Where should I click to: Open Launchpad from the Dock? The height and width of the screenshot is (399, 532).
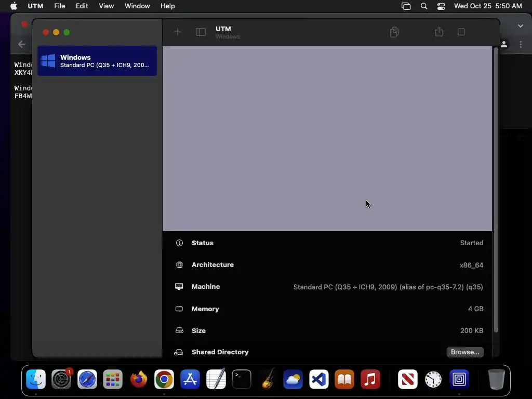click(113, 379)
